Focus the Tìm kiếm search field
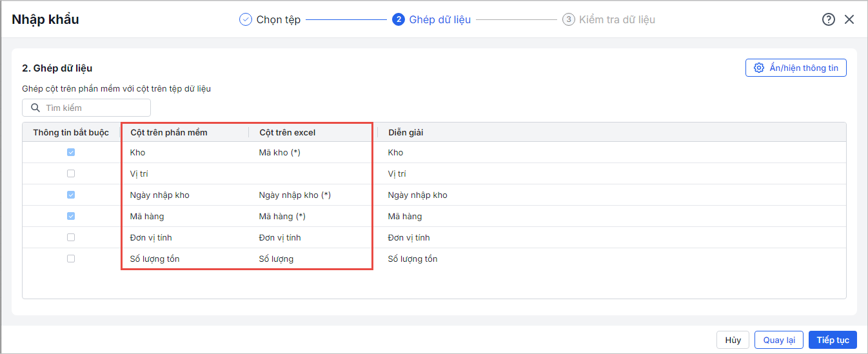This screenshot has height=354, width=868. (86, 108)
